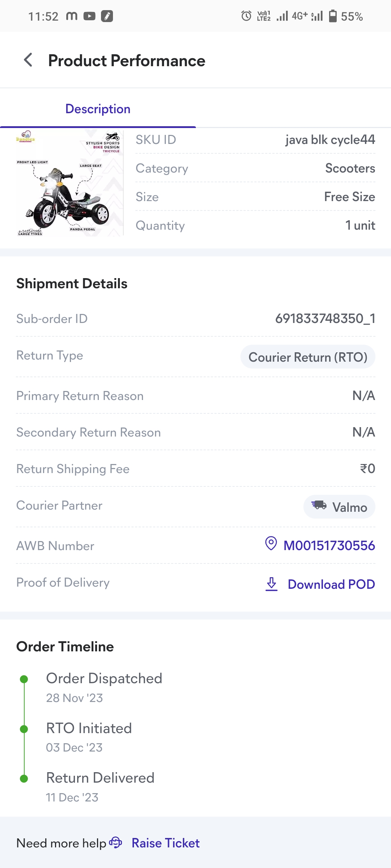Switch to the Description tab
This screenshot has width=391, height=868.
[98, 109]
